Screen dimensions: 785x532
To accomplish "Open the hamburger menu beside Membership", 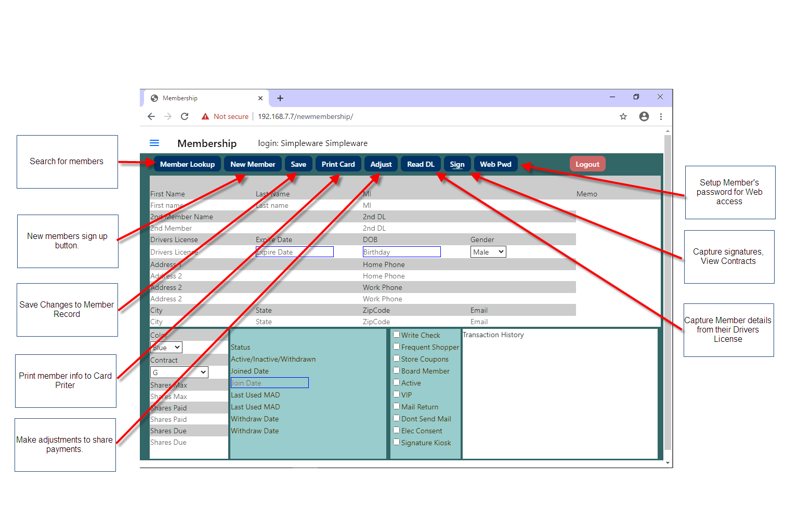I will coord(154,143).
